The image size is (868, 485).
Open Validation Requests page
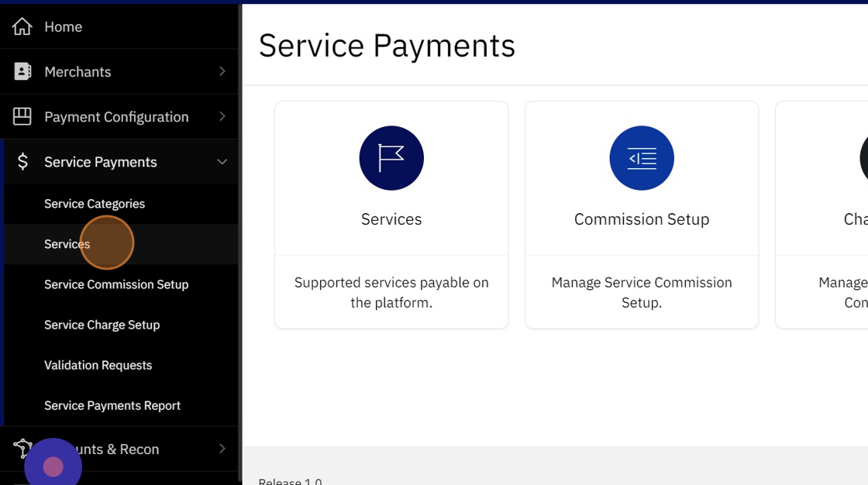coord(98,365)
